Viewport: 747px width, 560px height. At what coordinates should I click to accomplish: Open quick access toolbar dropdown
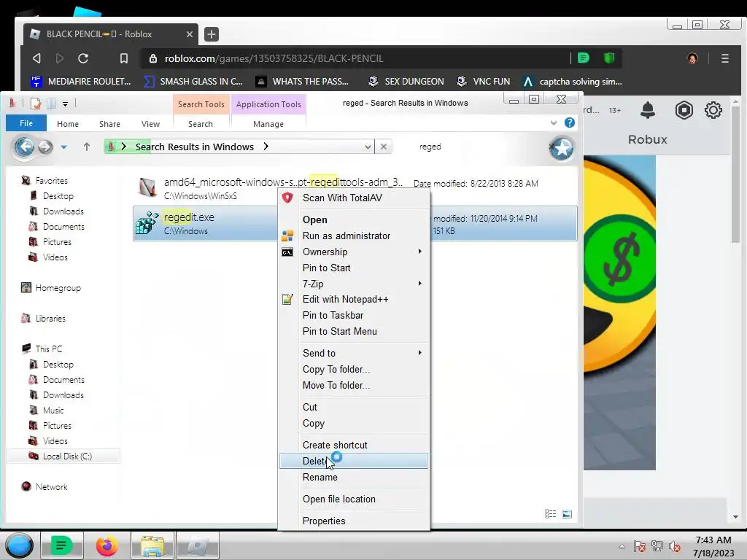[x=65, y=104]
